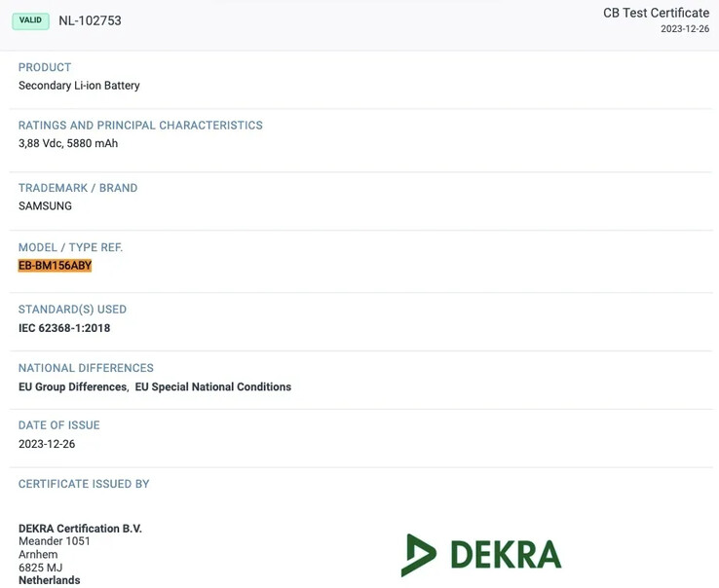
Task: Click the Netherlands country text
Action: click(x=49, y=580)
